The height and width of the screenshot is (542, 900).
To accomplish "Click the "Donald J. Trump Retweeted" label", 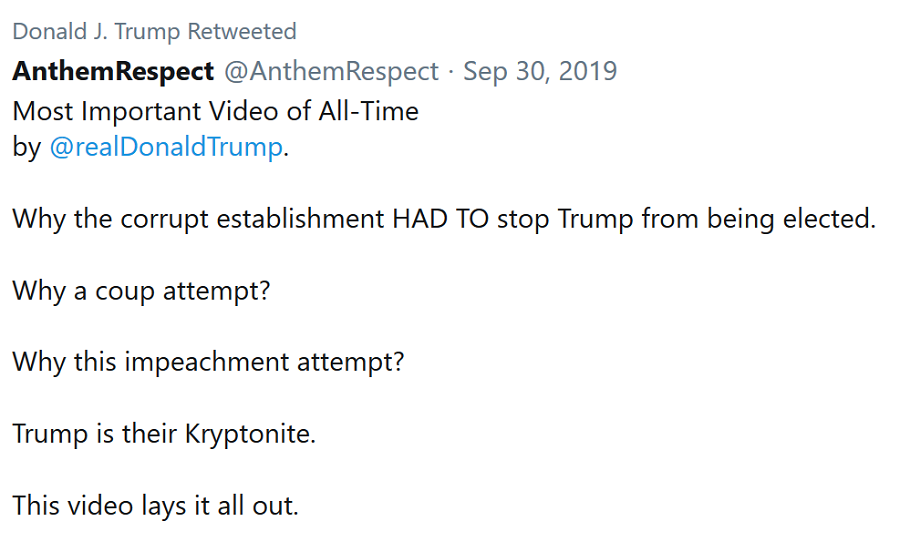I will point(154,31).
